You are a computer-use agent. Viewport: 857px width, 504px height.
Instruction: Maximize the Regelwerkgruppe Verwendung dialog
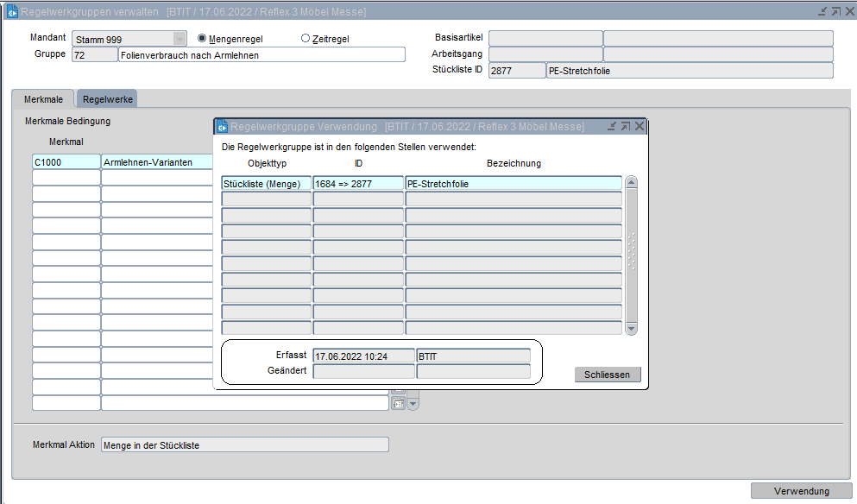625,127
